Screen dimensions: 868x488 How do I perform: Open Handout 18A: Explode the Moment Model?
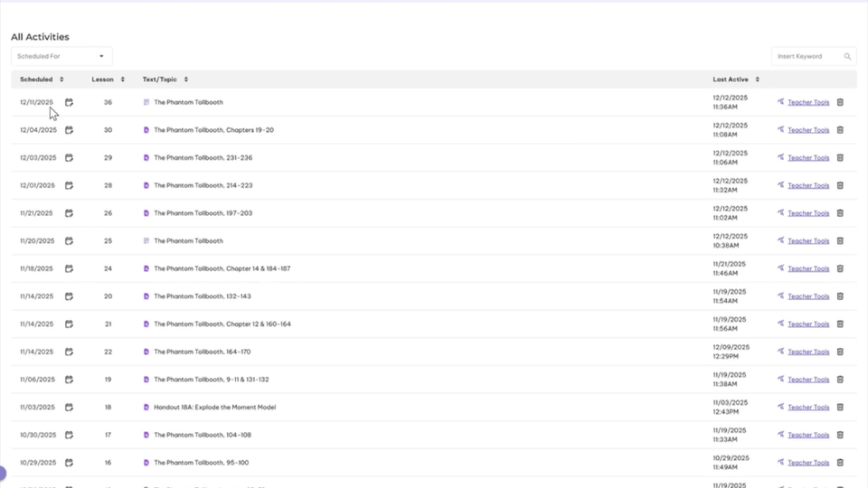coord(214,408)
